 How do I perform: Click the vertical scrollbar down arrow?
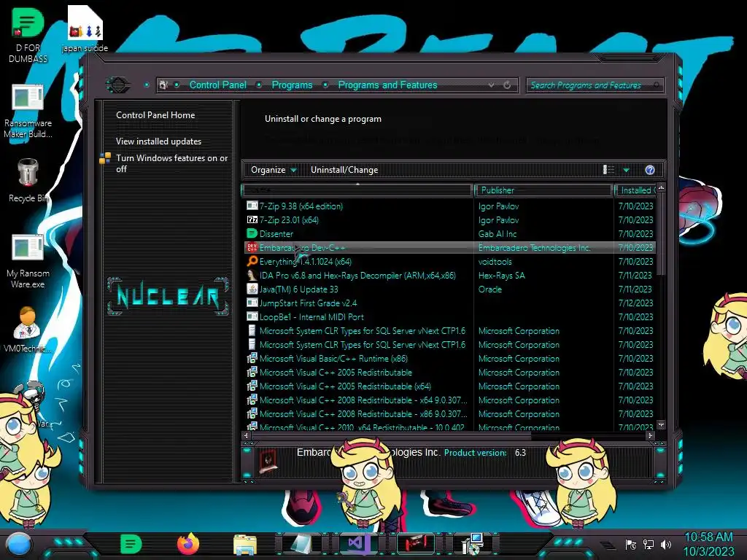[x=661, y=424]
